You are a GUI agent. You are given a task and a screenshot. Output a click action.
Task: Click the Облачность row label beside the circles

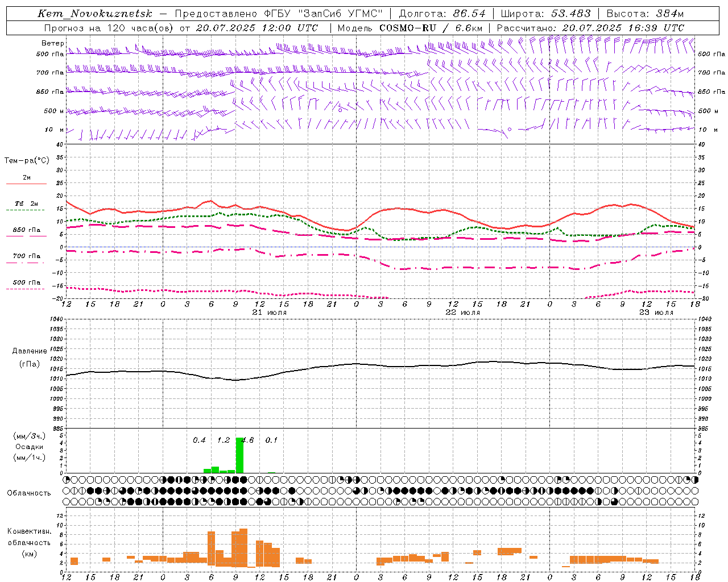pyautogui.click(x=29, y=493)
